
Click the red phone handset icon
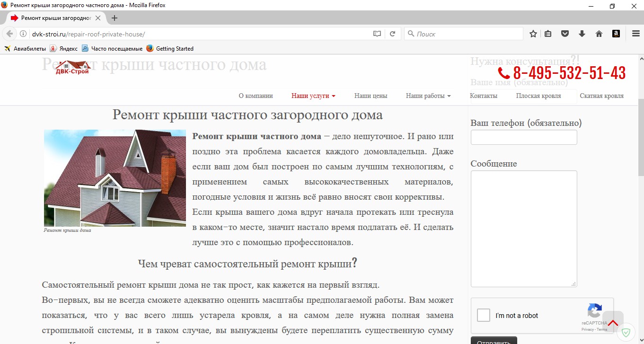pos(504,73)
